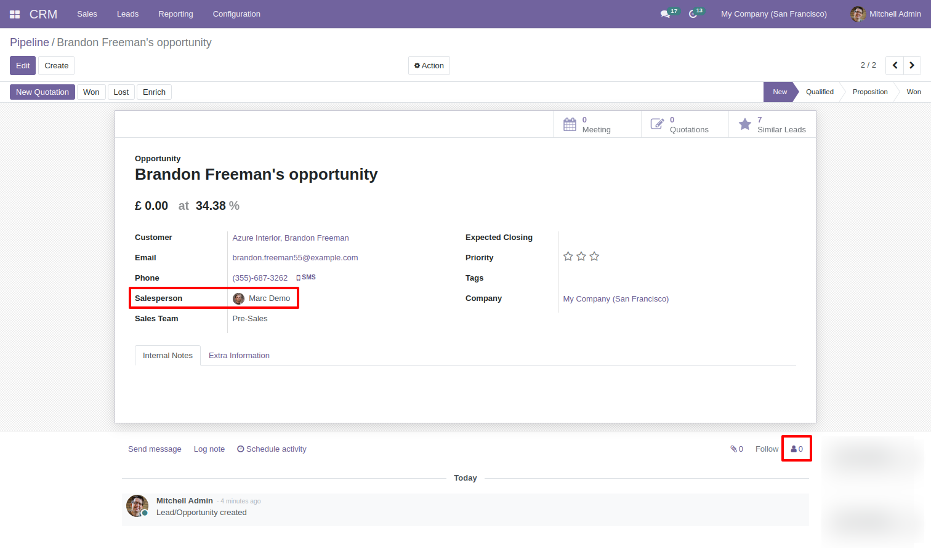The width and height of the screenshot is (931, 560).
Task: Create a New Quotation
Action: 42,92
